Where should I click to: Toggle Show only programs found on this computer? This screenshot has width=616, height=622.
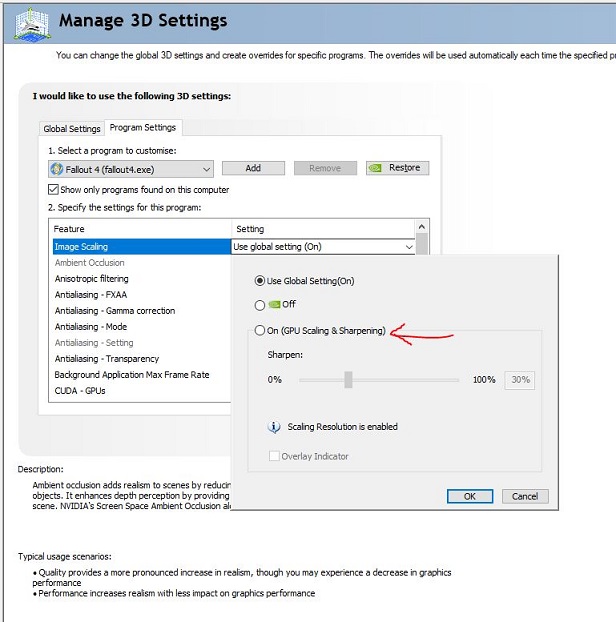click(53, 190)
